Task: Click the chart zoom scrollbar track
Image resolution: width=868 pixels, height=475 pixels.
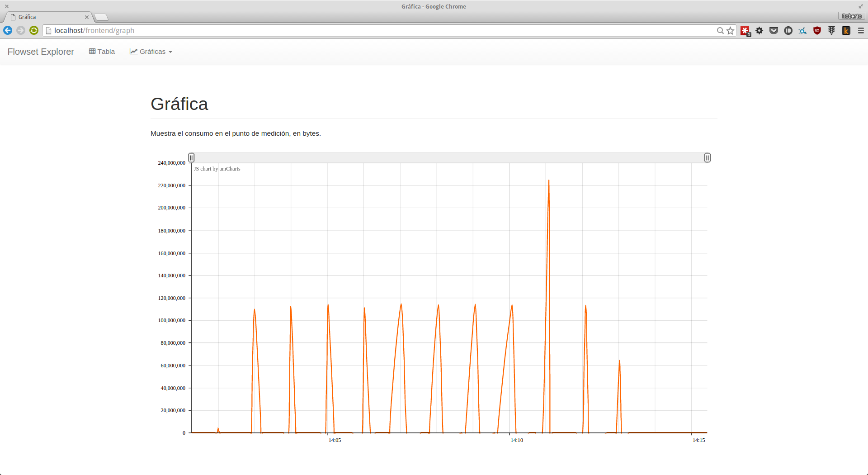Action: pyautogui.click(x=449, y=158)
